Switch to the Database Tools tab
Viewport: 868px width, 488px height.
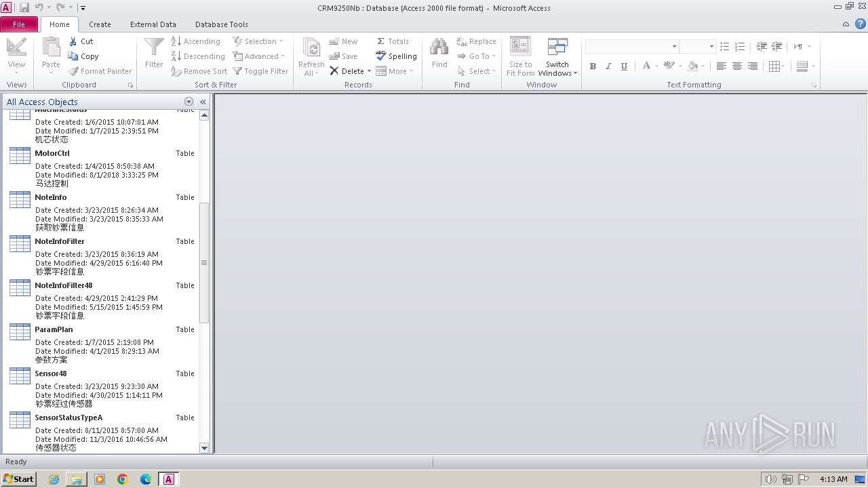(222, 24)
